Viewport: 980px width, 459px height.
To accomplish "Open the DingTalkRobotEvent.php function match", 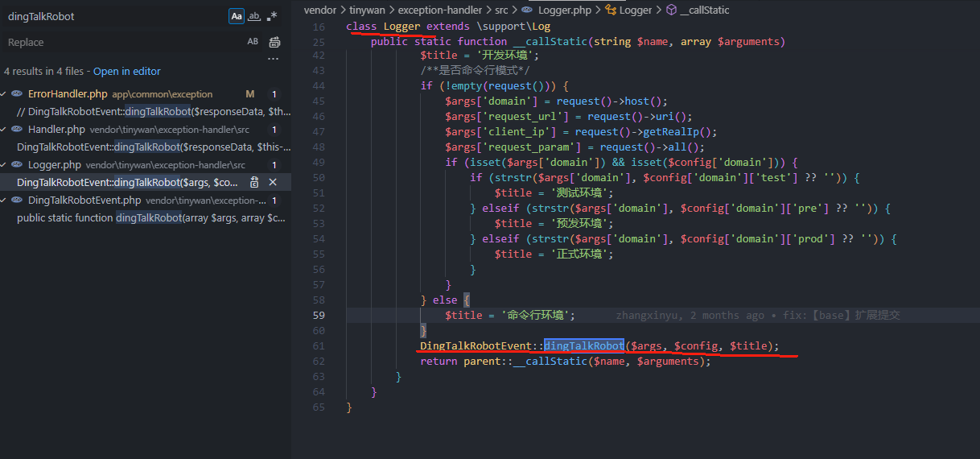I will pos(143,218).
